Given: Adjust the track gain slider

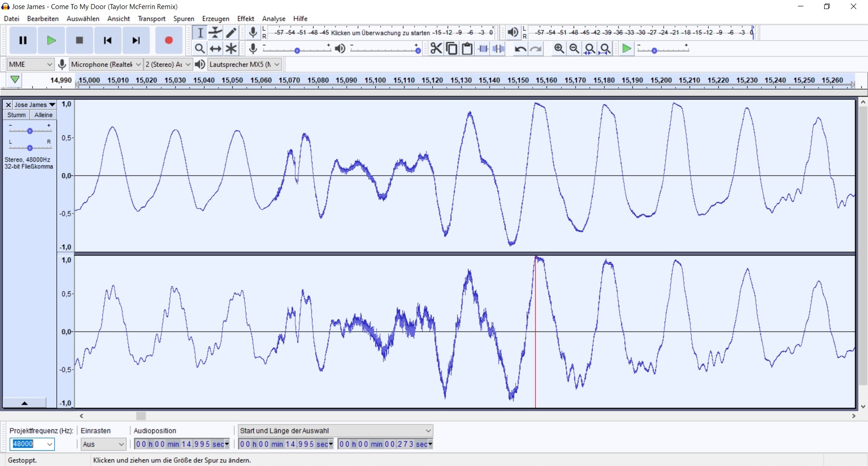Looking at the screenshot, I should point(30,131).
